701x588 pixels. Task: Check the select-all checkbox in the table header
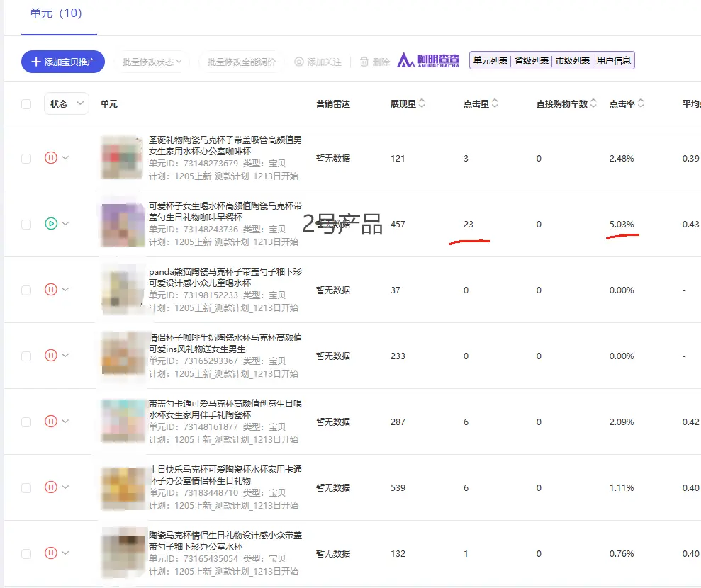(x=26, y=103)
